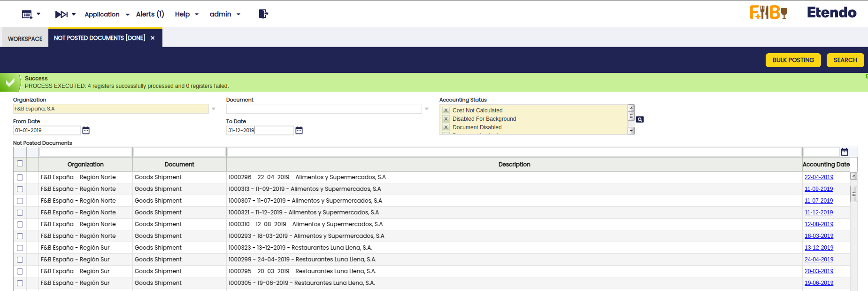Click the Accounting Status search selector icon

640,119
